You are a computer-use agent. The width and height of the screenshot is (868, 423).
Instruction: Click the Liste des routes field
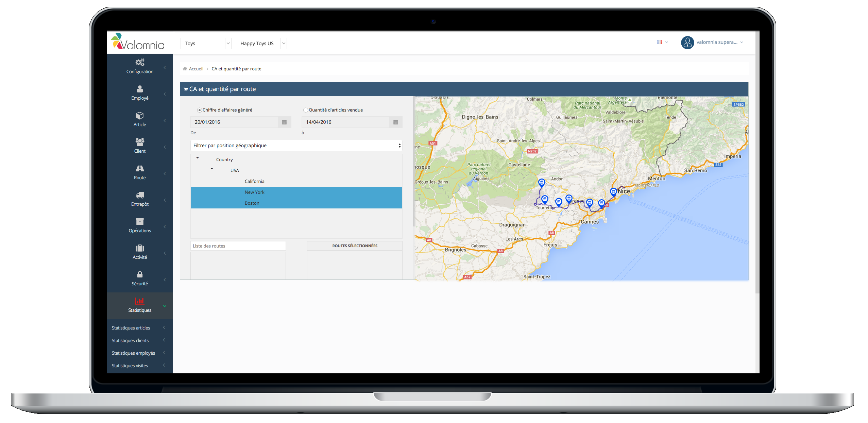click(238, 246)
